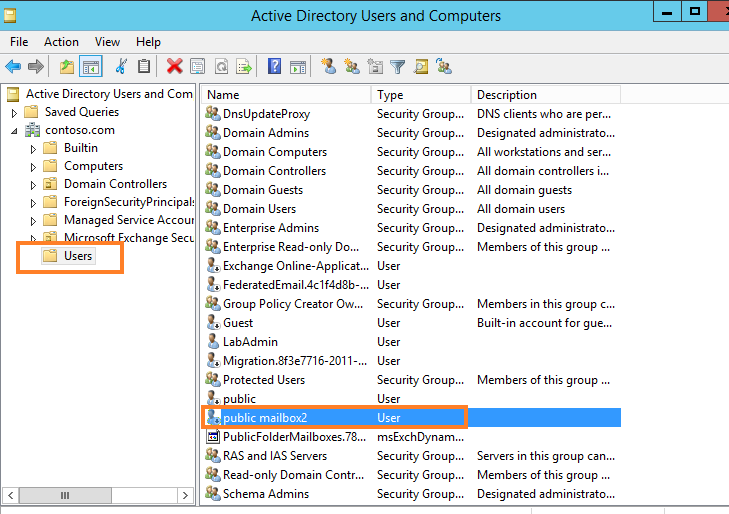The height and width of the screenshot is (514, 729).
Task: Select Exchange Online-Applicat... user
Action: [x=296, y=266]
